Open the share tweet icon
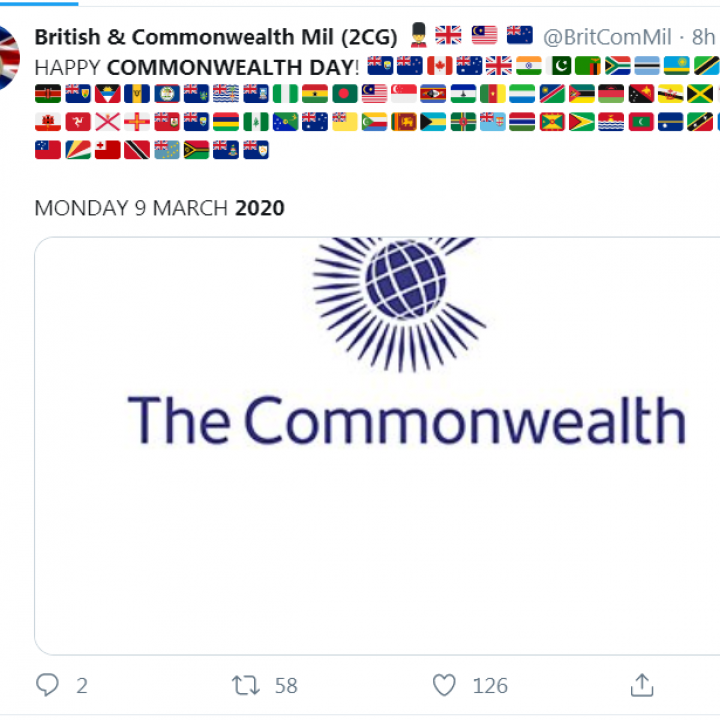Viewport: 720px width, 720px height. pos(642,685)
